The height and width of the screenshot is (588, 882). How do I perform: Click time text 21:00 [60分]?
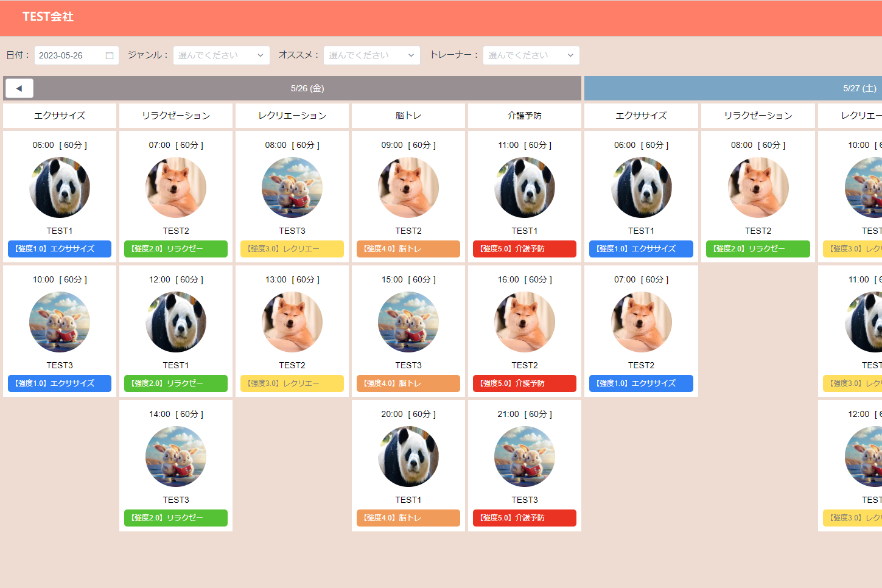[x=525, y=415]
